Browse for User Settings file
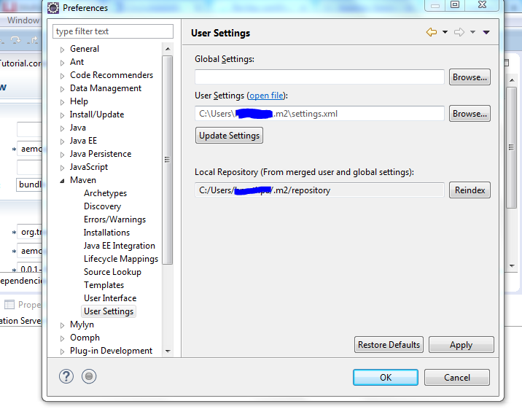 pos(470,114)
